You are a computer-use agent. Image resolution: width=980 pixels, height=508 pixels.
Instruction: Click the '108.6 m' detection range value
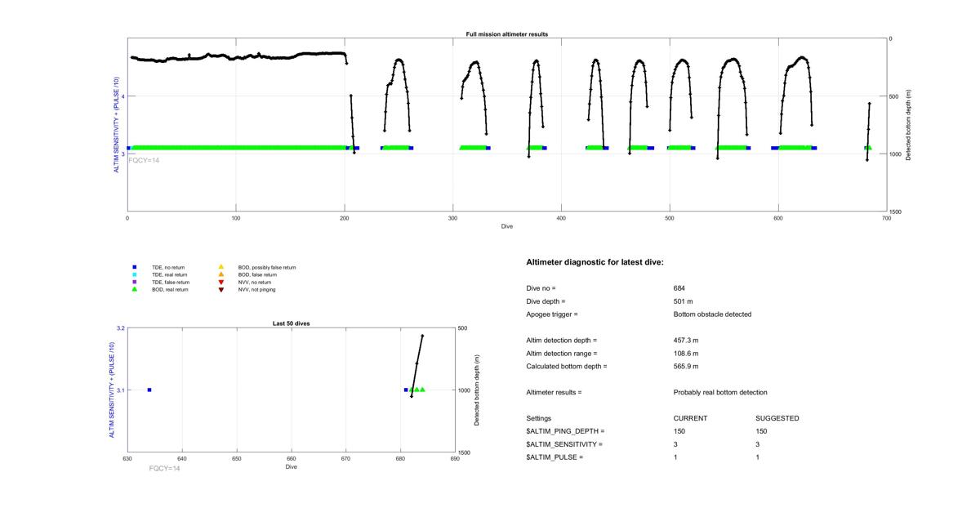point(686,354)
